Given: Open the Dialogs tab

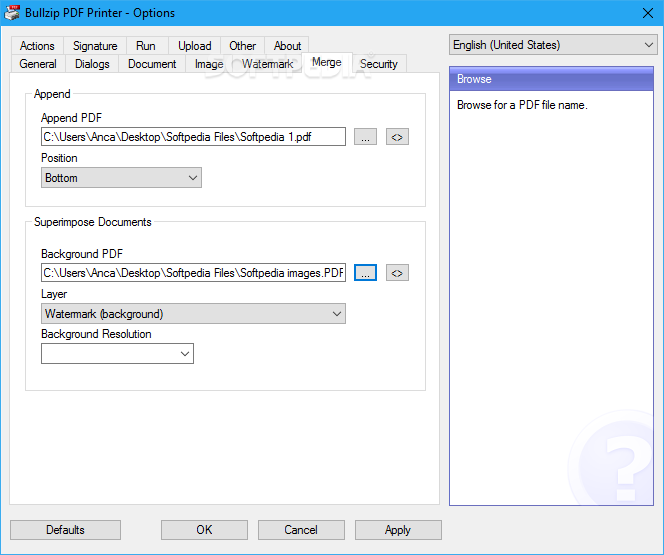Looking at the screenshot, I should (92, 64).
